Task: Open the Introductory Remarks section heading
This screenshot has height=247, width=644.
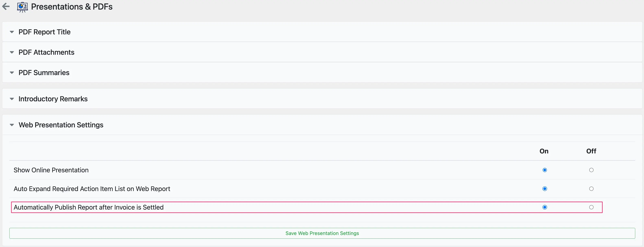Action: tap(53, 99)
